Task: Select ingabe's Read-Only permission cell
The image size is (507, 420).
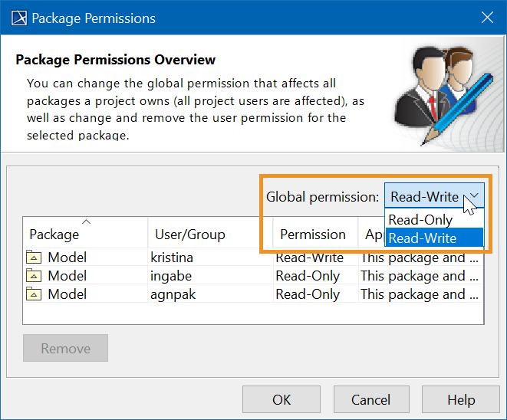Action: coord(308,275)
